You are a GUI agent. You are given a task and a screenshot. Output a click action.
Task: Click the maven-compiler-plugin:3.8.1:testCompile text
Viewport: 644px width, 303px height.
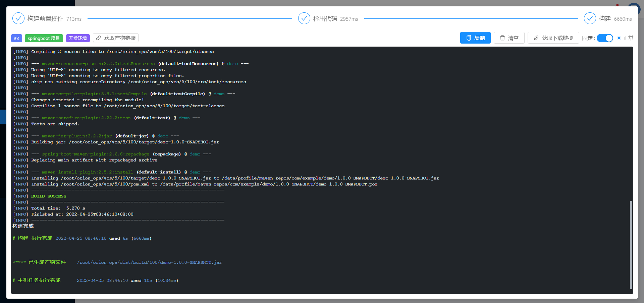pos(94,94)
